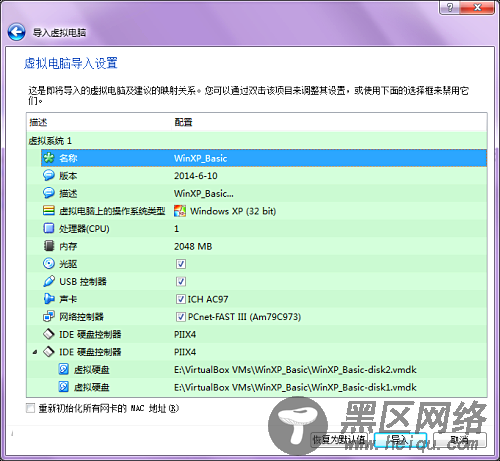The width and height of the screenshot is (500, 461).
Task: Select the WinXP_Basic... description value
Action: point(204,193)
